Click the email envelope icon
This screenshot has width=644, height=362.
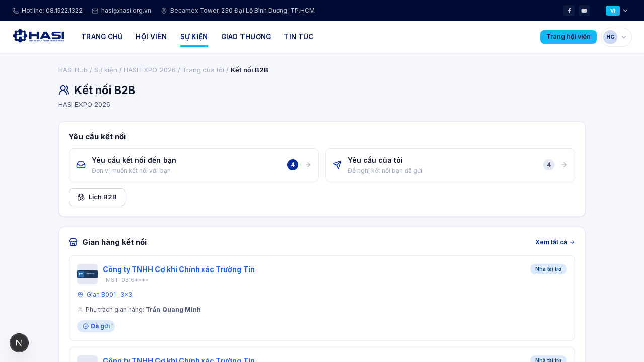point(95,11)
